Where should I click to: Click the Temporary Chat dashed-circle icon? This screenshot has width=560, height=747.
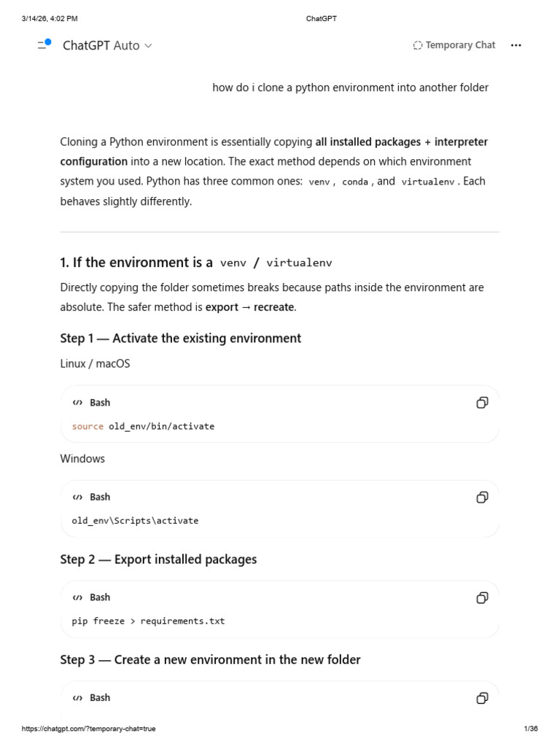418,45
